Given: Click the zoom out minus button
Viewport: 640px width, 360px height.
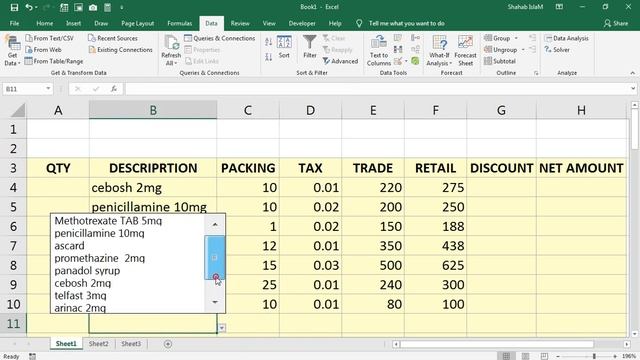Looking at the screenshot, I should pyautogui.click(x=558, y=356).
